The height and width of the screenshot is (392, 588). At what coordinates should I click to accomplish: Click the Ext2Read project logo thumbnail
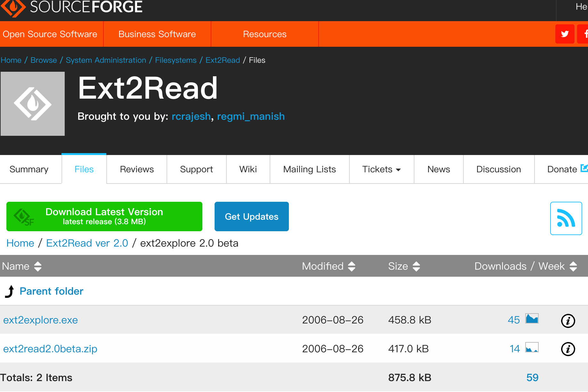pyautogui.click(x=32, y=104)
